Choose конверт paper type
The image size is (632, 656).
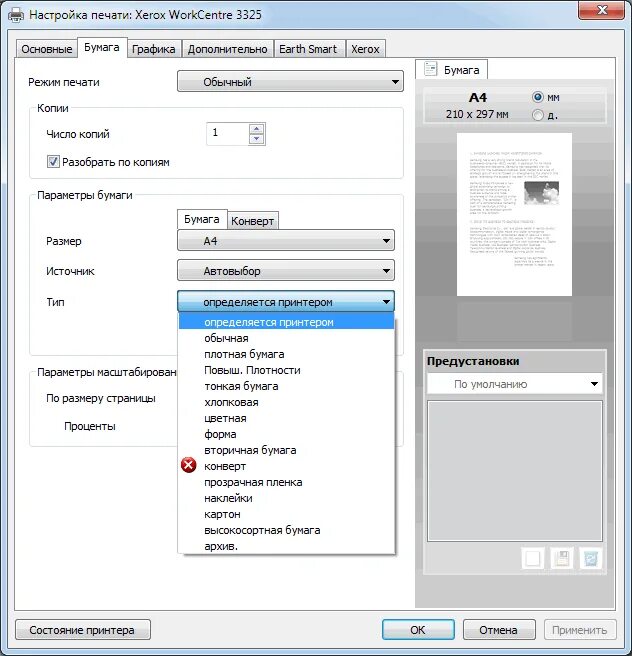pyautogui.click(x=287, y=466)
